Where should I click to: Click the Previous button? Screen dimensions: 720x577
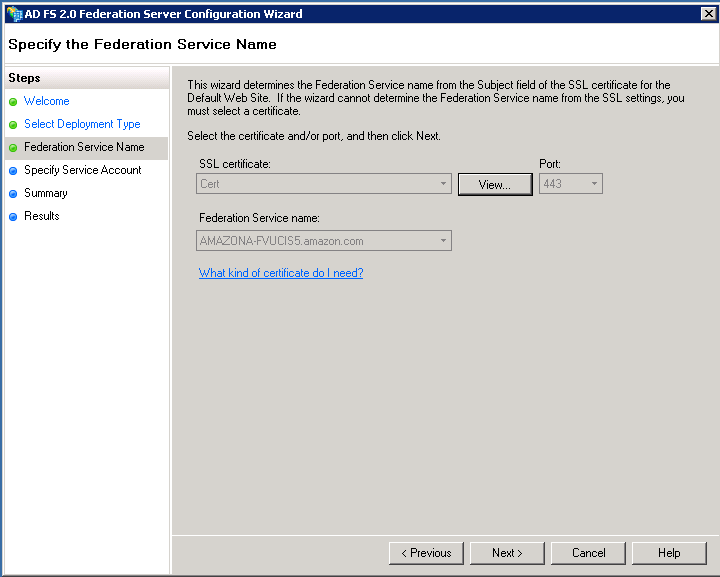coord(426,553)
